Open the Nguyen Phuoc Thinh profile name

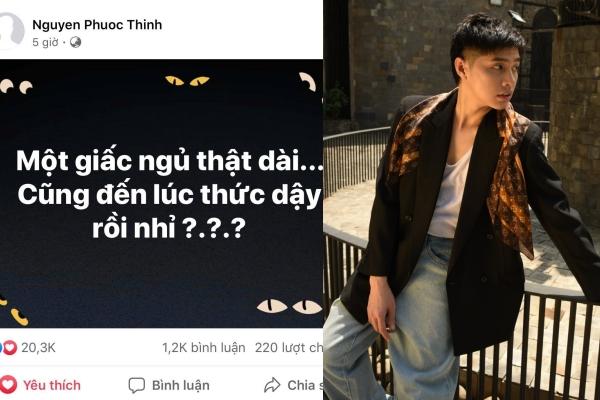[97, 25]
